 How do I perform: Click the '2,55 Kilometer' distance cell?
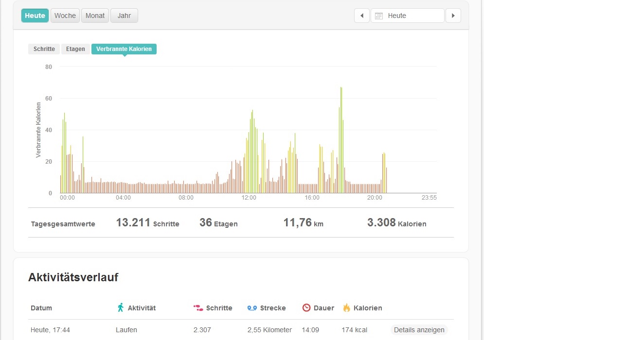(x=269, y=330)
